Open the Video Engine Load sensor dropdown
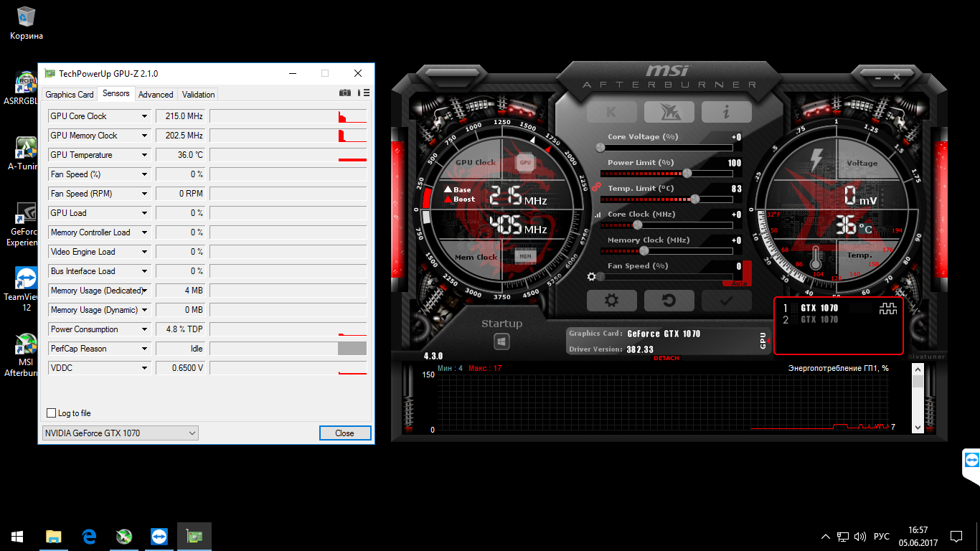980x551 pixels. [144, 252]
